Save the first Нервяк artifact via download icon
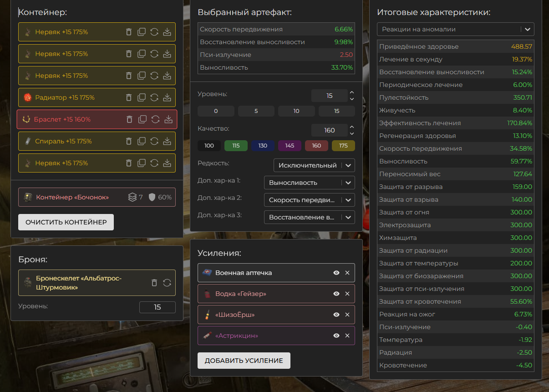The width and height of the screenshot is (549, 392). click(x=167, y=32)
